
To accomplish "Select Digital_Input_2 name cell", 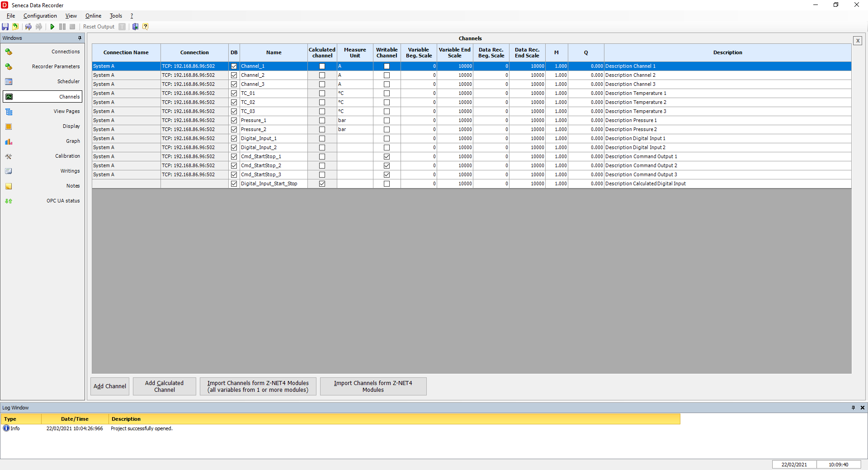I will [274, 148].
